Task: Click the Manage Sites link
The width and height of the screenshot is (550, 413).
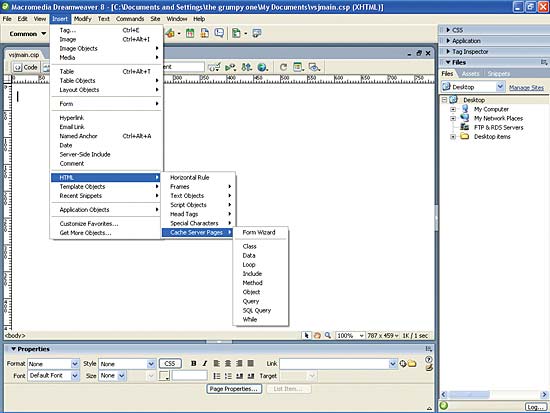Action: (x=526, y=87)
